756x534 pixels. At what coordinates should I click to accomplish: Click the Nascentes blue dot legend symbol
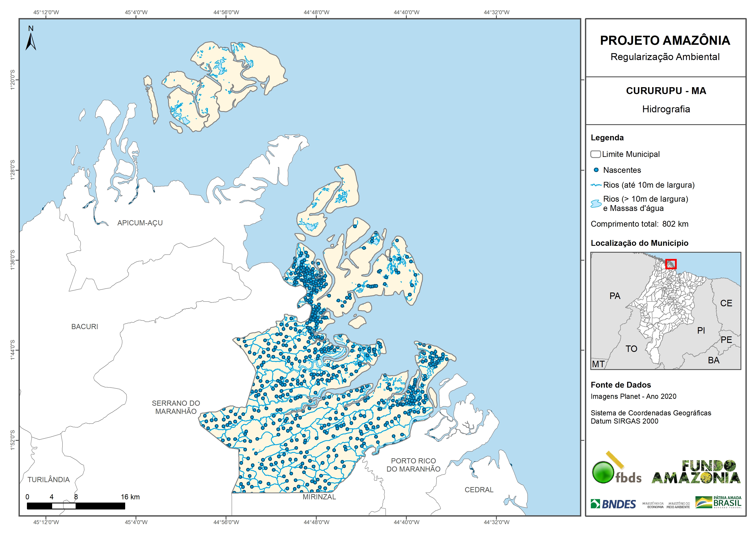tap(596, 170)
